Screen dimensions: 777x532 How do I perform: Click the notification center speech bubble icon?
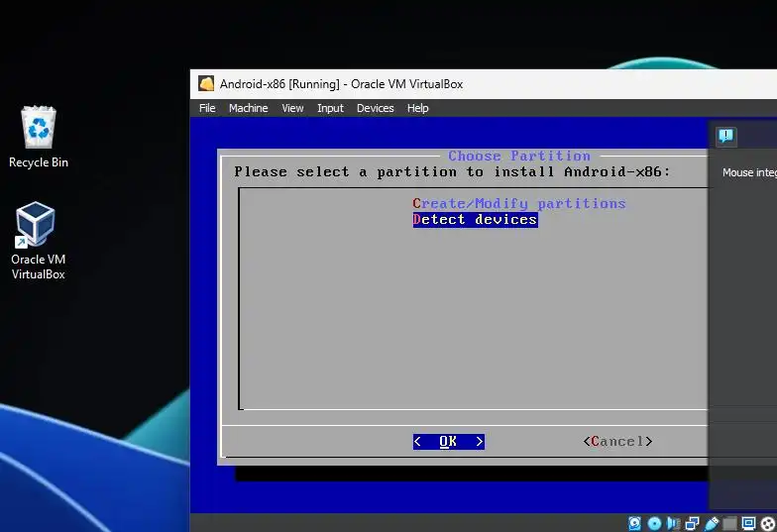pyautogui.click(x=725, y=136)
